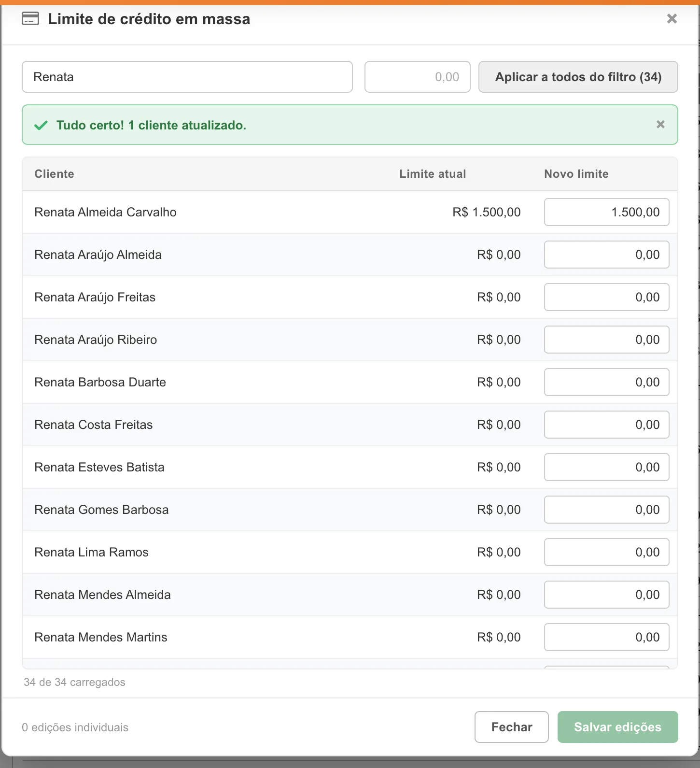The height and width of the screenshot is (768, 700).
Task: Save edits with Salvar edições
Action: (x=618, y=727)
